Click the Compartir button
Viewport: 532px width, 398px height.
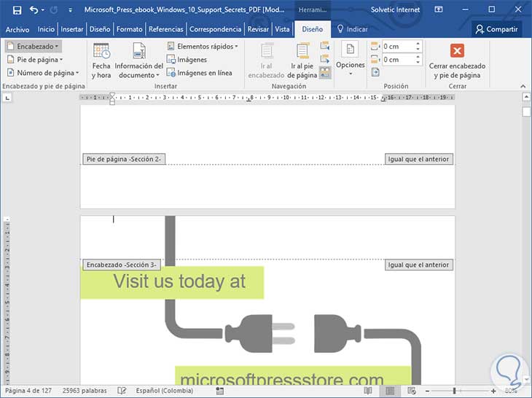point(497,29)
